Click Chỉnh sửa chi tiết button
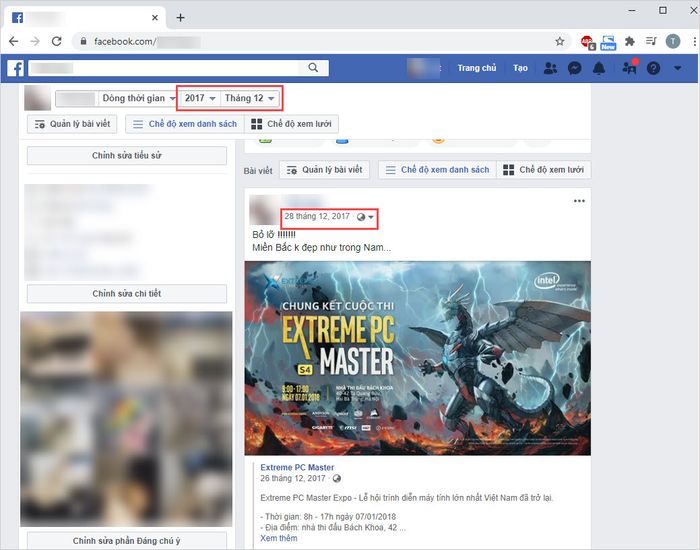 127,294
